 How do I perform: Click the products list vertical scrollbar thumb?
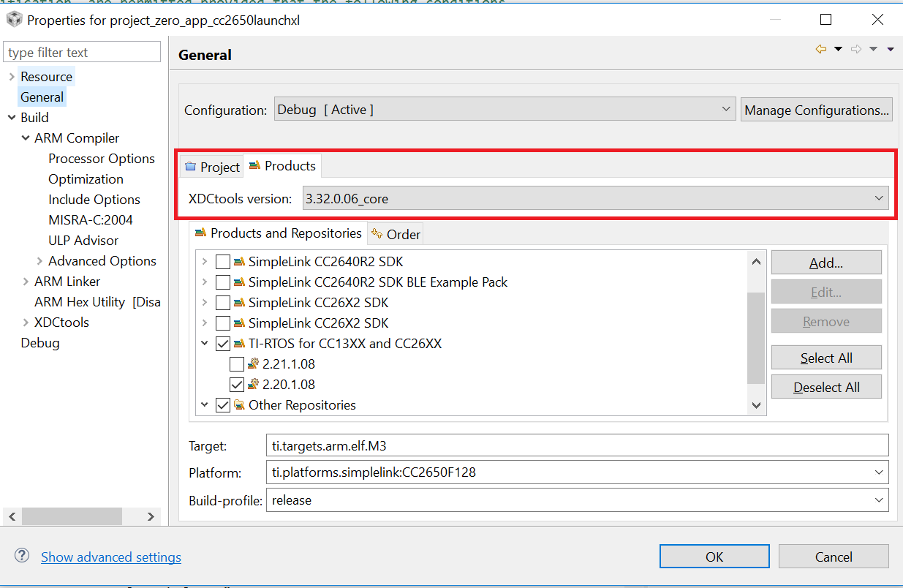(x=756, y=338)
